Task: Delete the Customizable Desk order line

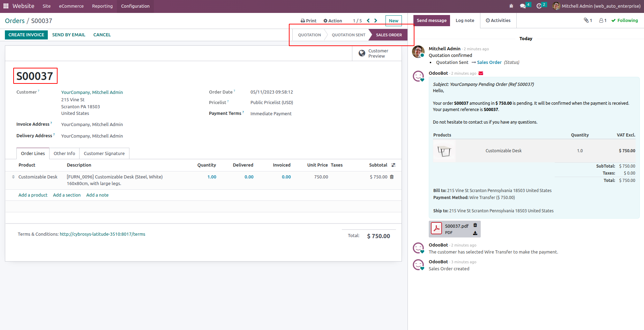Action: [392, 177]
